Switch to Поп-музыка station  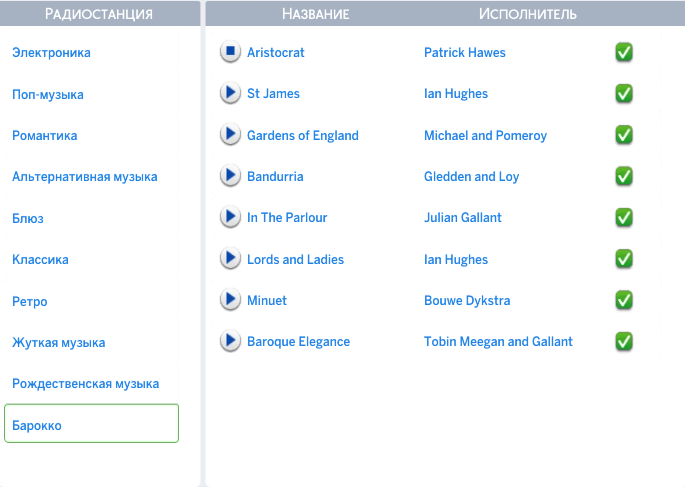point(48,94)
